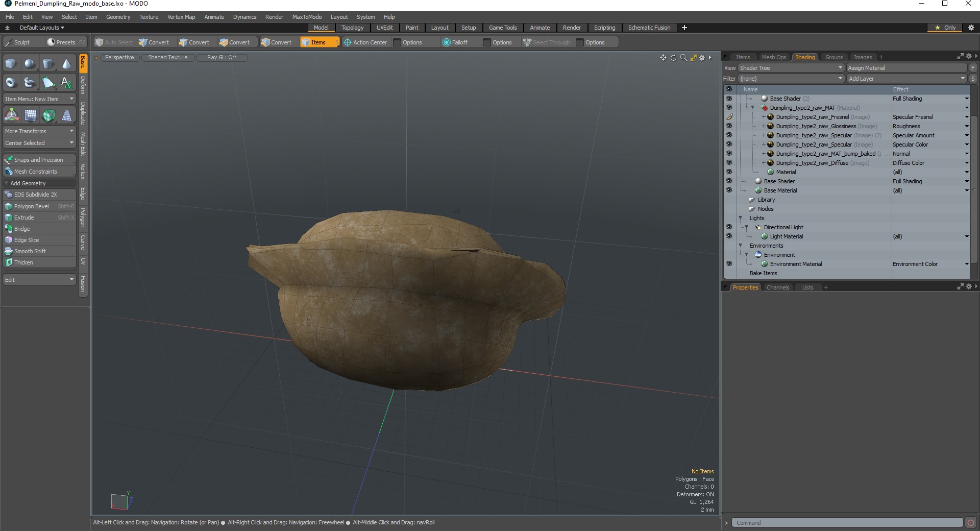Click the Command input field
This screenshot has width=980, height=531.
pos(847,522)
